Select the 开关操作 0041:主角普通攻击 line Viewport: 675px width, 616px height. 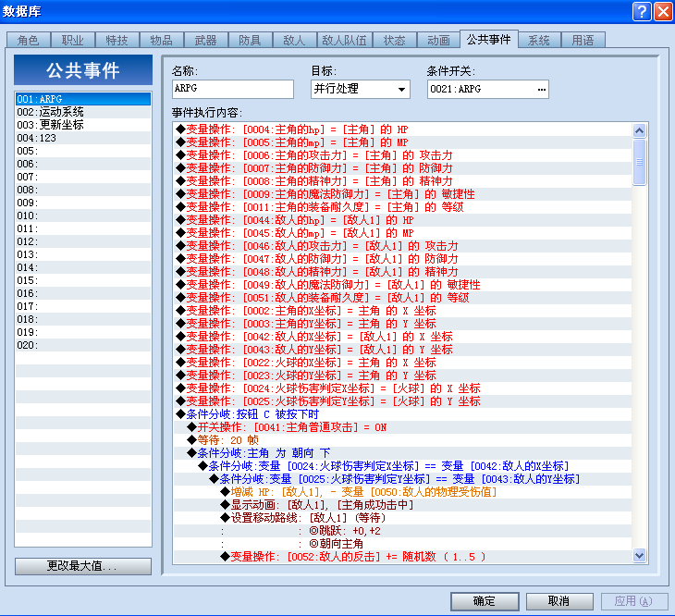coord(402,427)
